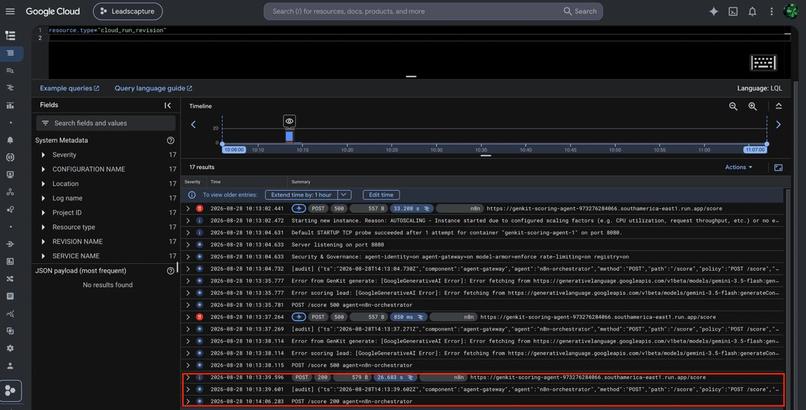Collapse the Timeline panel with the up chevron
Viewport: 806px width, 410px height.
tap(778, 106)
